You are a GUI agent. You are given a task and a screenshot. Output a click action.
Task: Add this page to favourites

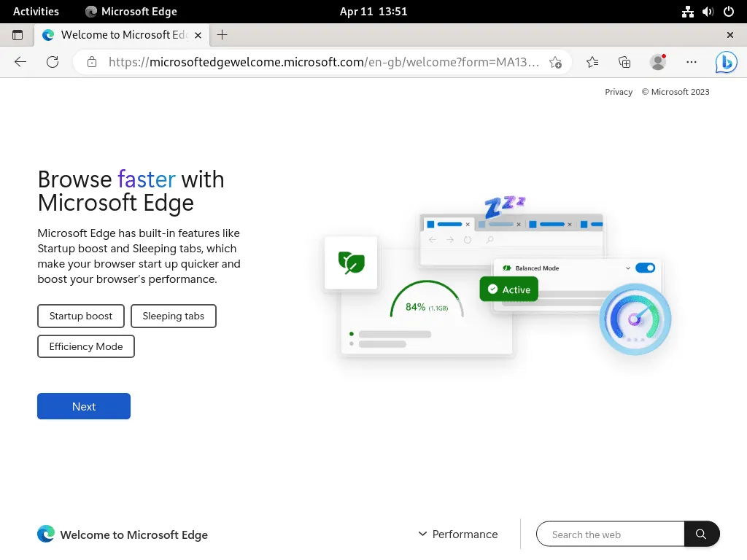(556, 62)
